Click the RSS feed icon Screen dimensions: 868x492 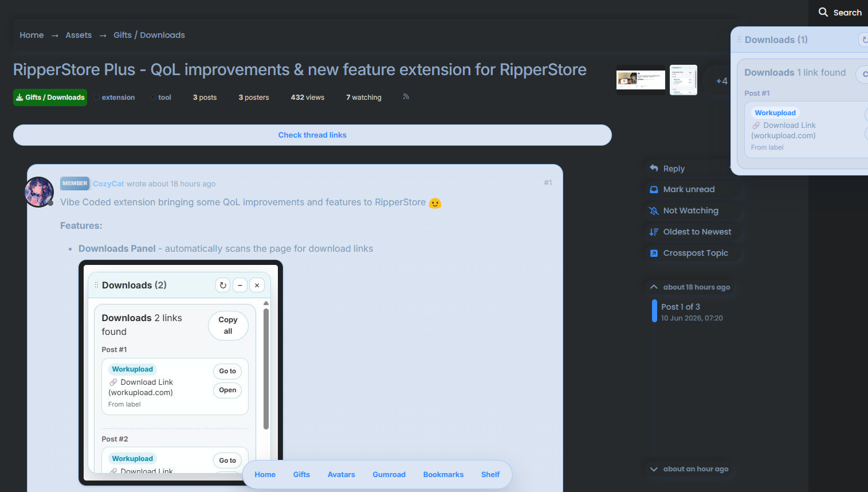click(406, 97)
